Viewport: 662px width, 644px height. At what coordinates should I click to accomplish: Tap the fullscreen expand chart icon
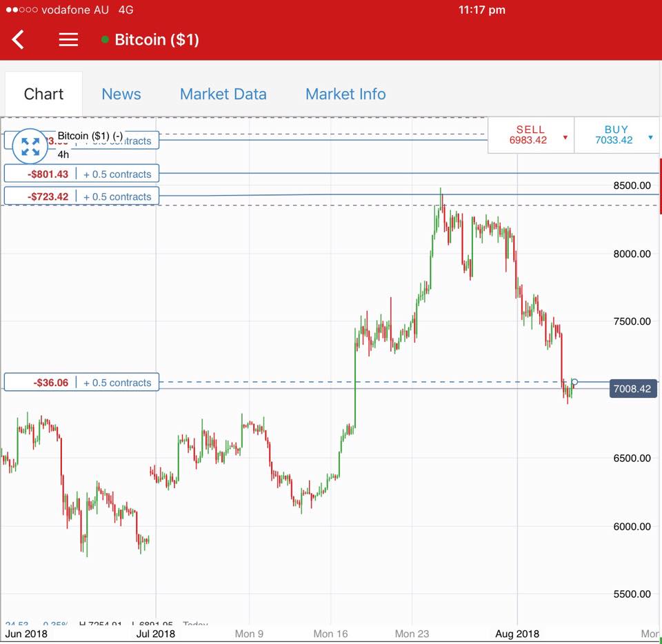[30, 146]
